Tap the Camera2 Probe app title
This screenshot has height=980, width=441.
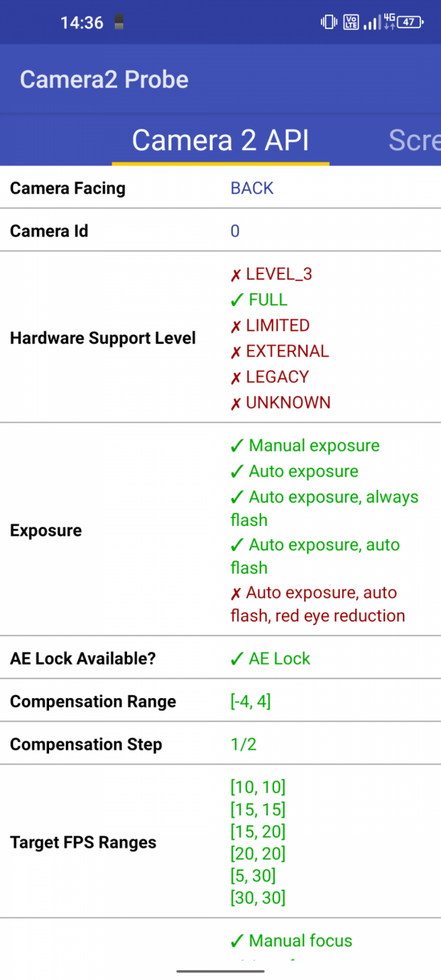[x=104, y=80]
